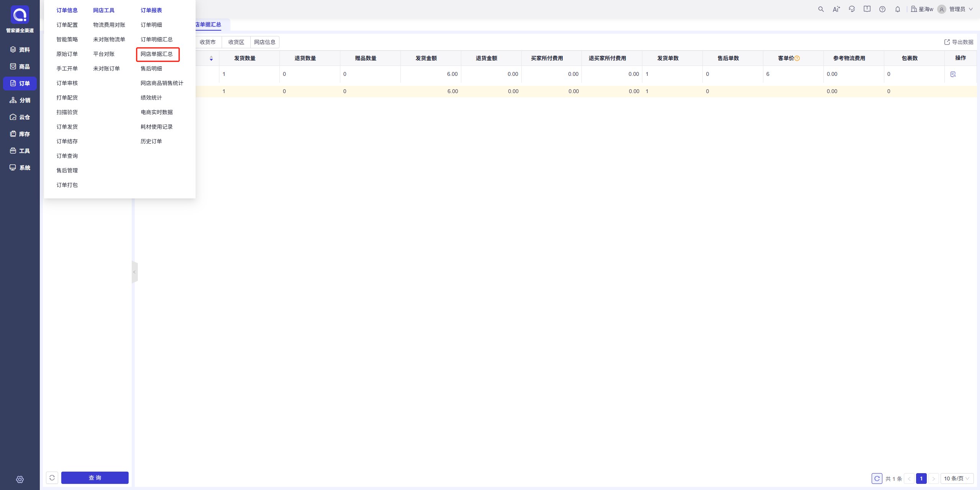Open 网店单据汇总 in the menu
980x490 pixels.
157,54
